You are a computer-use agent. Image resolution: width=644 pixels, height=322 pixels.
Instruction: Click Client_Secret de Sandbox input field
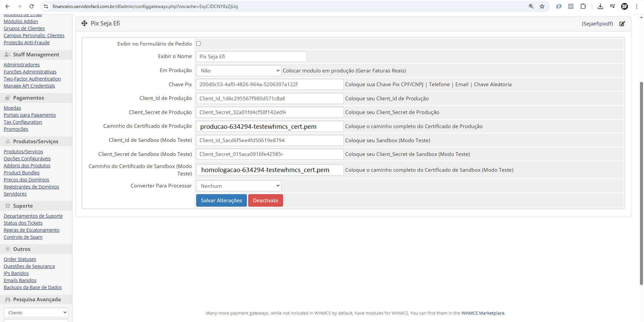270,154
